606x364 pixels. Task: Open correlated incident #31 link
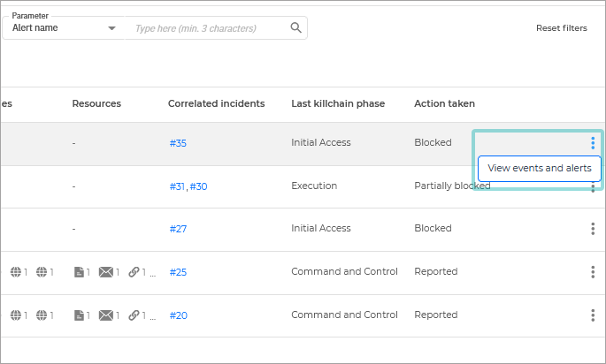pyautogui.click(x=177, y=186)
